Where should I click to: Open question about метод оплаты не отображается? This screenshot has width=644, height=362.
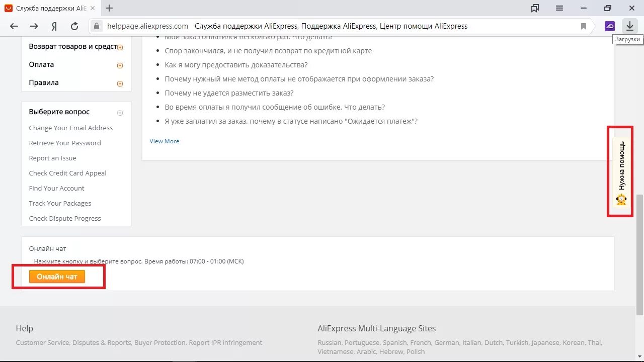(299, 79)
